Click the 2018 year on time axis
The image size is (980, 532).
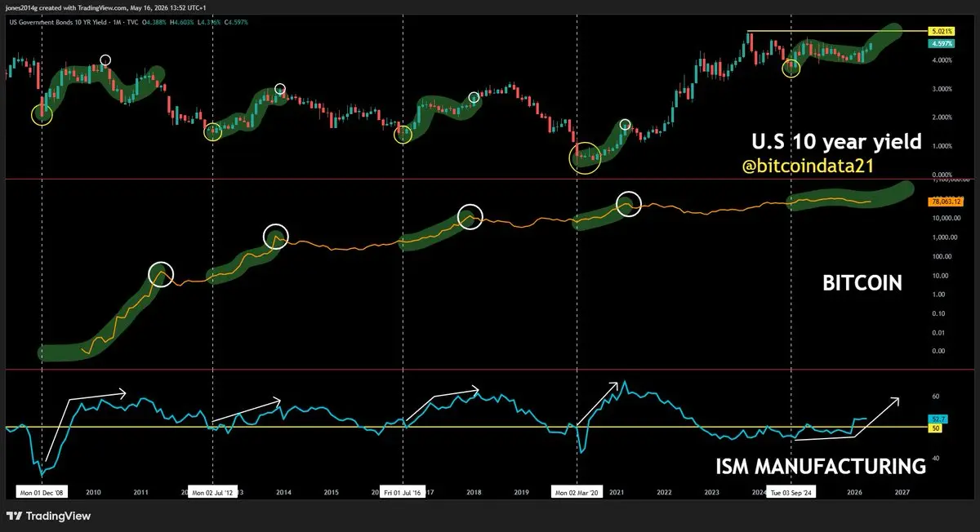[x=474, y=494]
